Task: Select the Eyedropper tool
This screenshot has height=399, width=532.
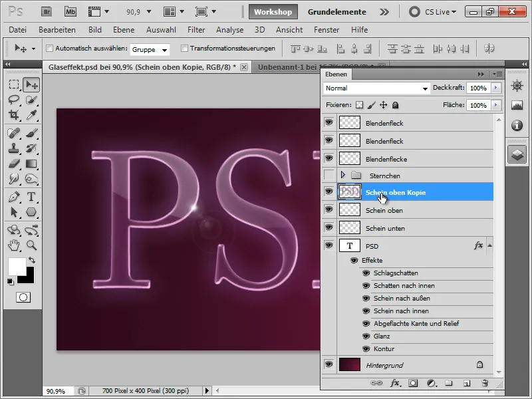Action: click(x=31, y=115)
